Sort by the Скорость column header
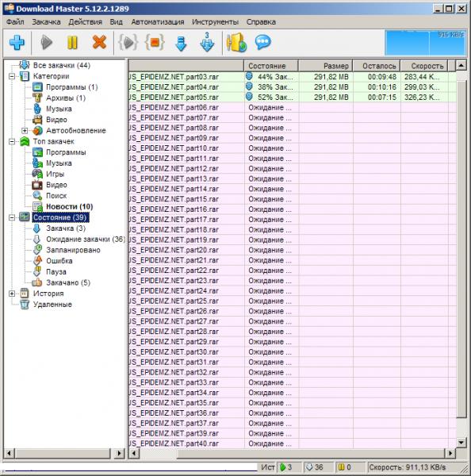The height and width of the screenshot is (476, 471). tap(424, 66)
